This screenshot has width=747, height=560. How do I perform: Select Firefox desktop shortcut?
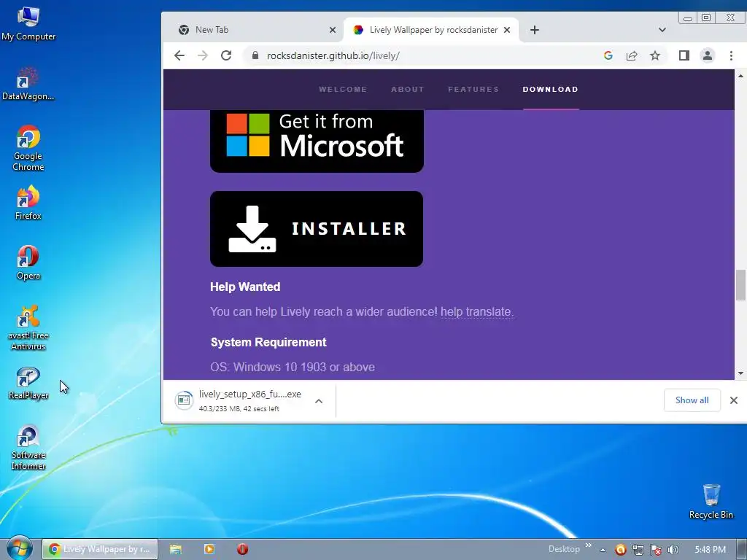(28, 203)
